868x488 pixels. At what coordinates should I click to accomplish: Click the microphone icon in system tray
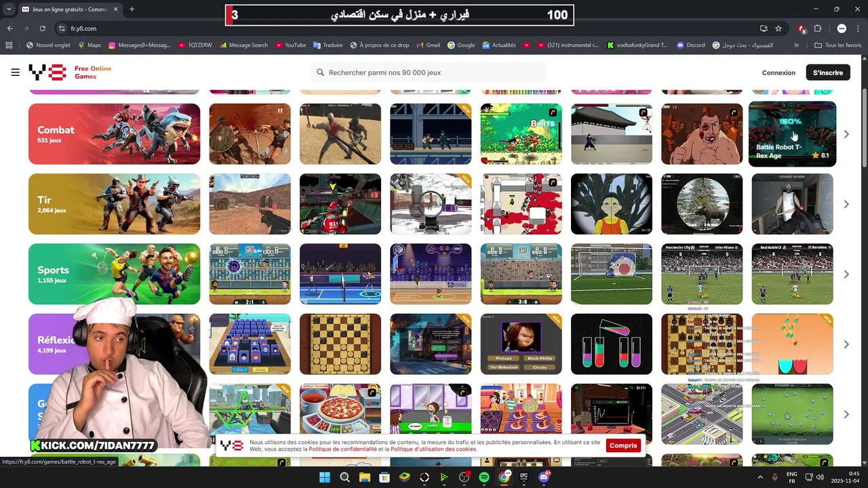tap(774, 477)
